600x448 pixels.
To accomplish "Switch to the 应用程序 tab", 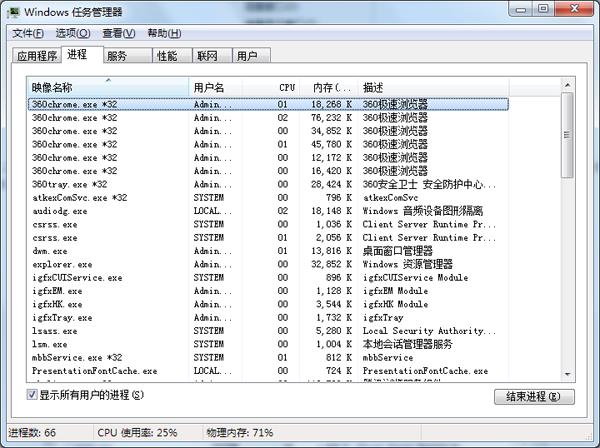I will tap(37, 56).
